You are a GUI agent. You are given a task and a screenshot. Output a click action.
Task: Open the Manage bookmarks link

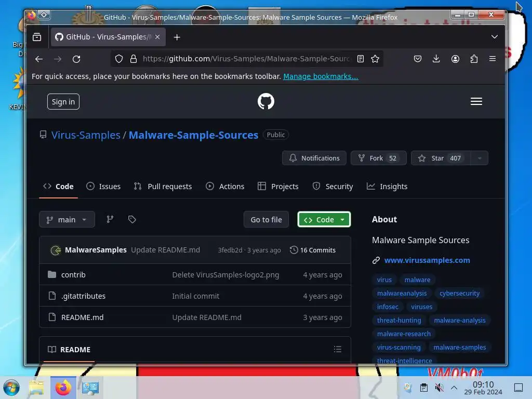pyautogui.click(x=321, y=76)
